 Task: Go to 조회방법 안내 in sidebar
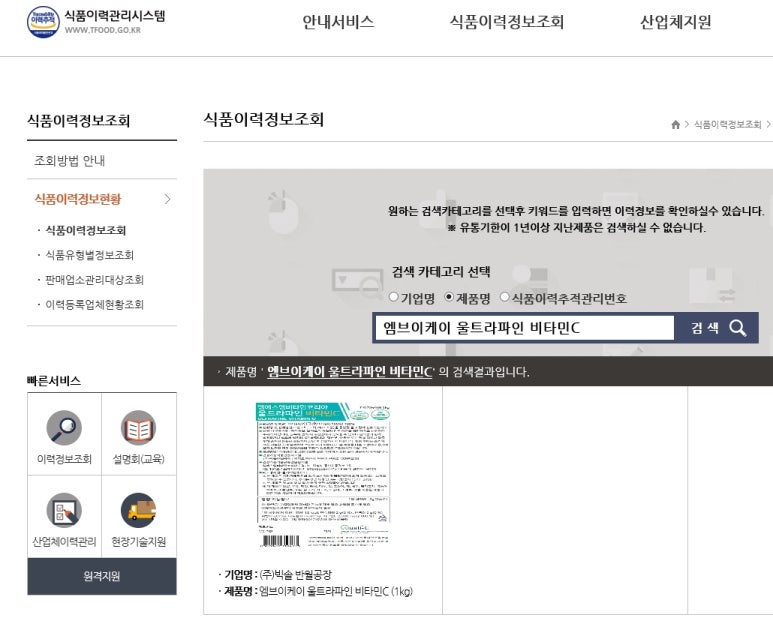point(70,161)
